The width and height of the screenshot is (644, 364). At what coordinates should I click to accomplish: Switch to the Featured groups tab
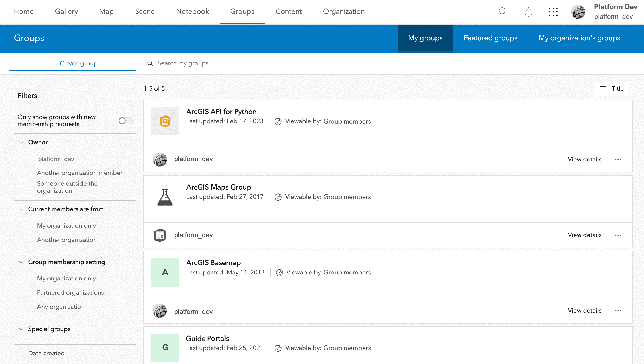click(x=490, y=38)
